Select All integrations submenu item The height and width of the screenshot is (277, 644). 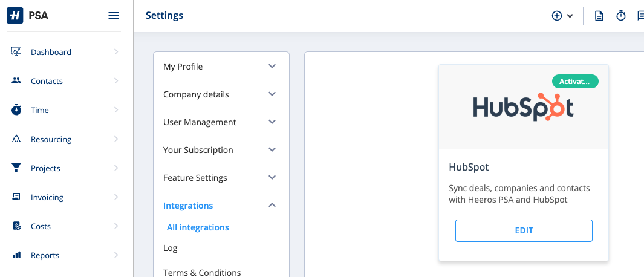pyautogui.click(x=198, y=227)
